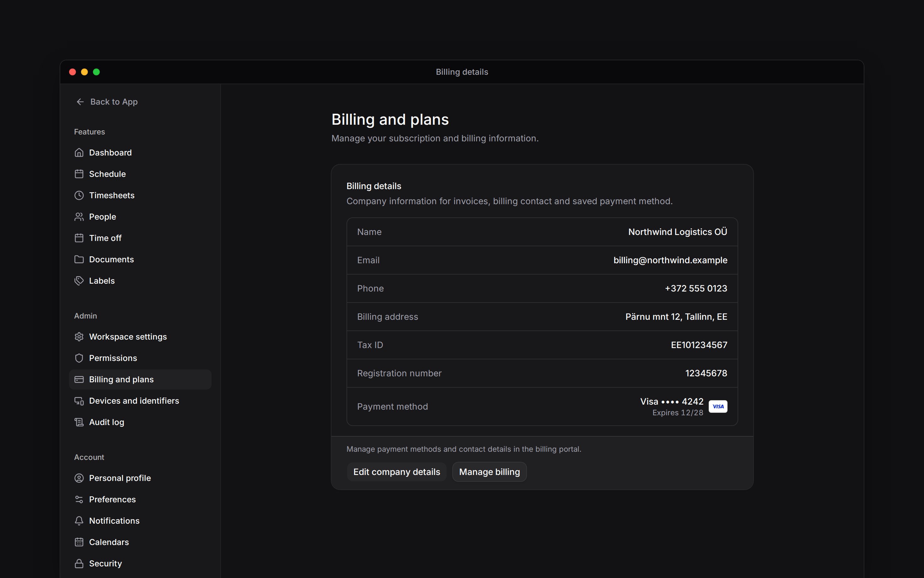
Task: Open the People section label
Action: point(102,217)
